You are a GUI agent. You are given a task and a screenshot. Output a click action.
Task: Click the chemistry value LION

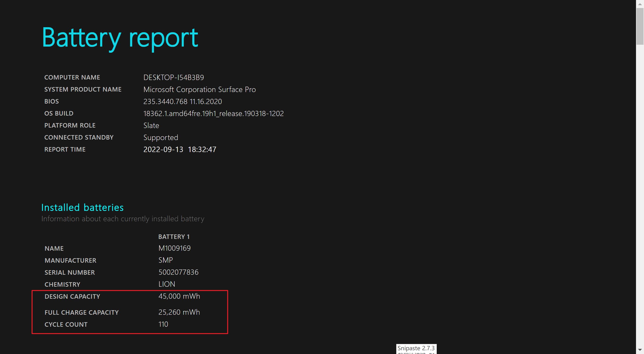pyautogui.click(x=166, y=284)
